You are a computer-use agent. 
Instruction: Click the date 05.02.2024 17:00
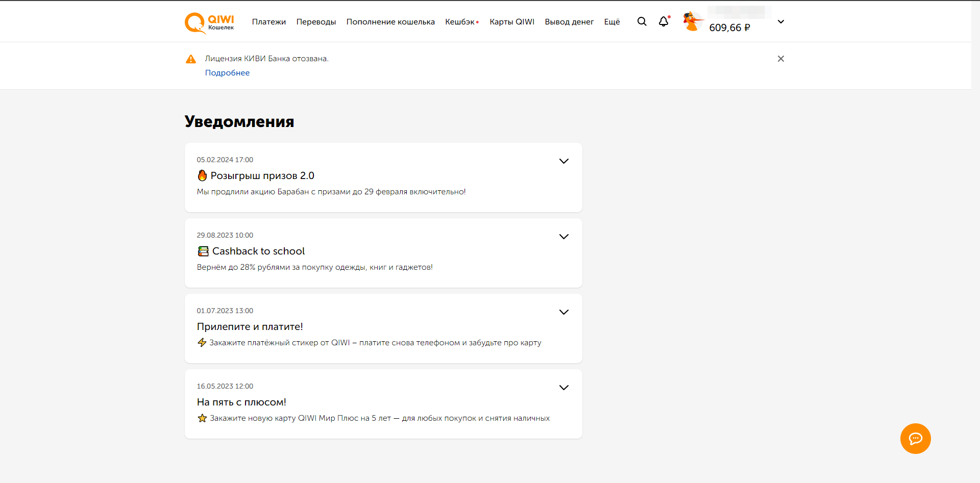click(x=225, y=160)
